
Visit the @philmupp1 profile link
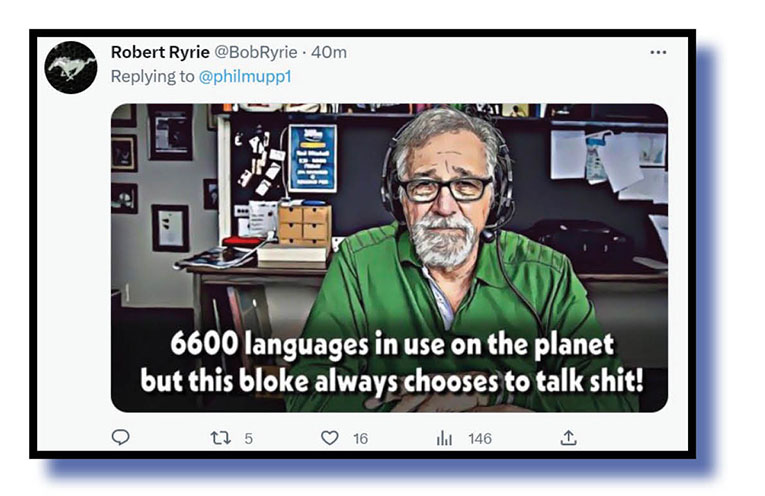coord(245,77)
